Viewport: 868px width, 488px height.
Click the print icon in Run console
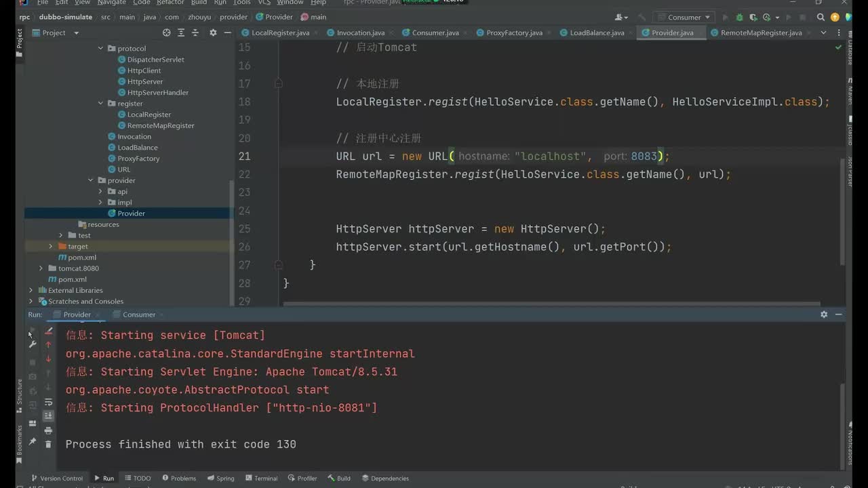[48, 430]
